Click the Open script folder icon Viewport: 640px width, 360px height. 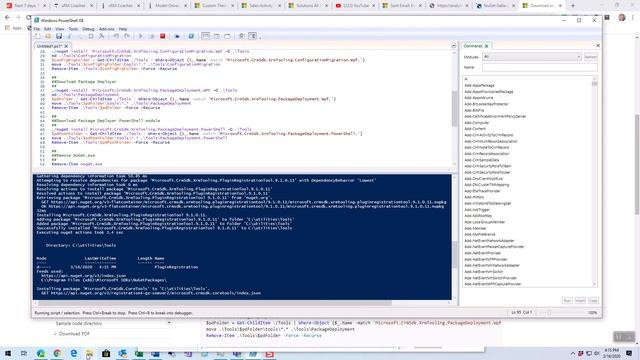point(48,36)
